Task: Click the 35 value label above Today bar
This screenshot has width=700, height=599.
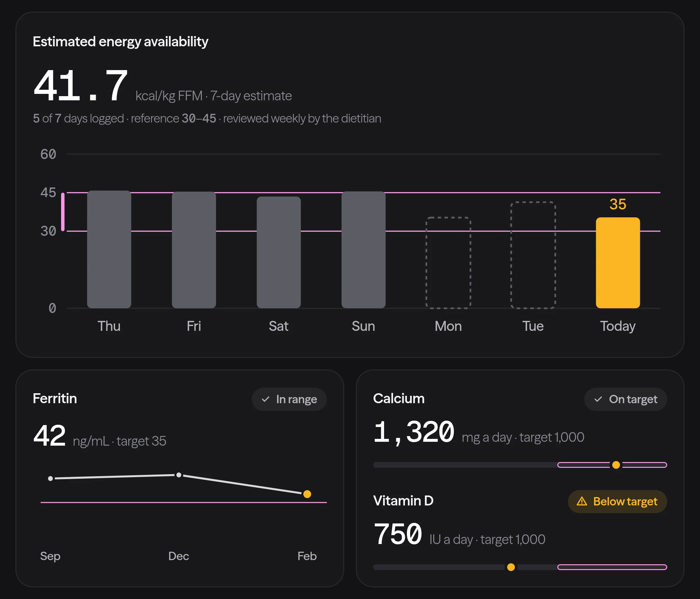Action: [618, 204]
